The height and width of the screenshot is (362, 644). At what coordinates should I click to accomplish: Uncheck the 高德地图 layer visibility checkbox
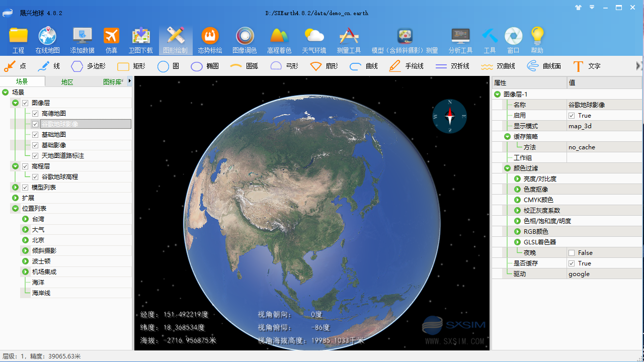click(x=35, y=113)
